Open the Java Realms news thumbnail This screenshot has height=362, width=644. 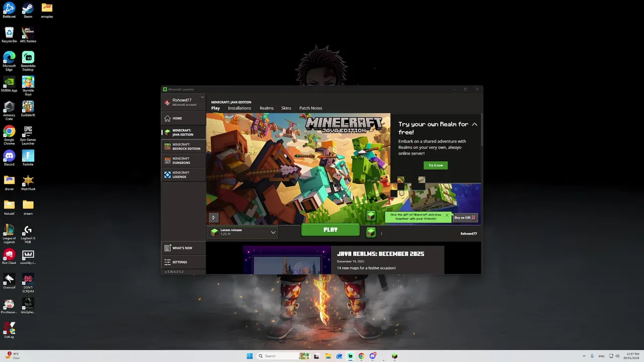click(287, 260)
